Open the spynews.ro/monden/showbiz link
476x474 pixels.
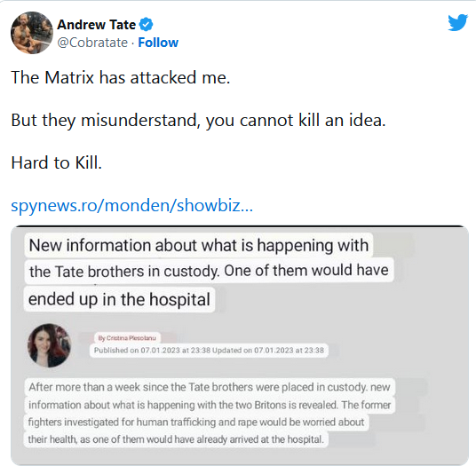coord(131,205)
